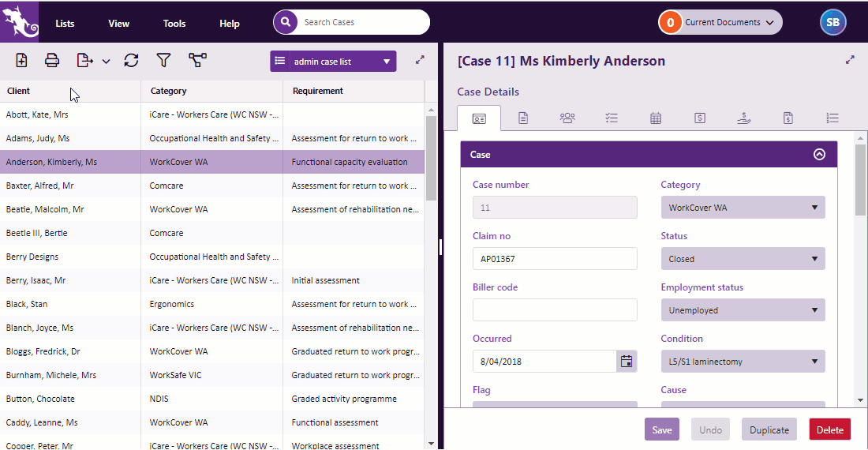Open the Status dropdown showing Closed
The image size is (868, 450).
pos(743,259)
